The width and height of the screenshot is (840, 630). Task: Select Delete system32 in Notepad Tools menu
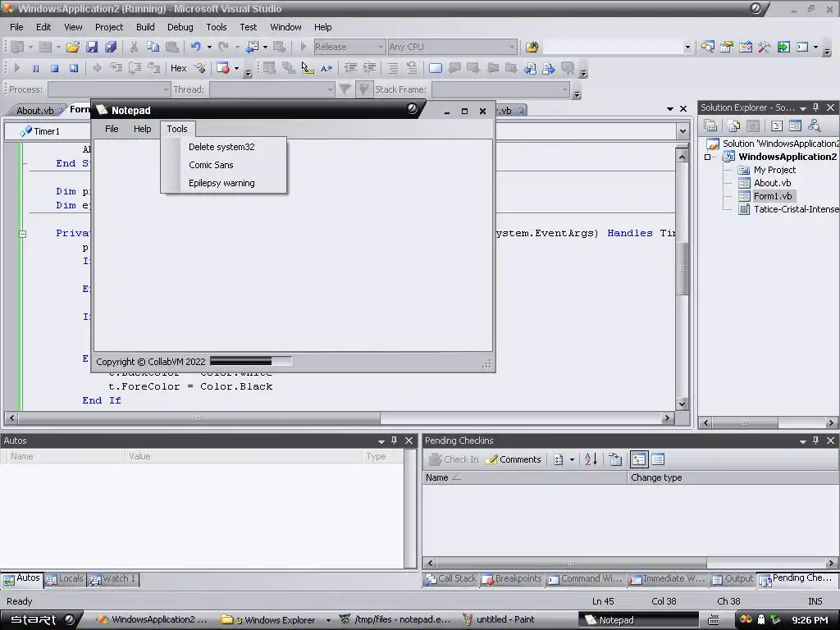tap(223, 147)
